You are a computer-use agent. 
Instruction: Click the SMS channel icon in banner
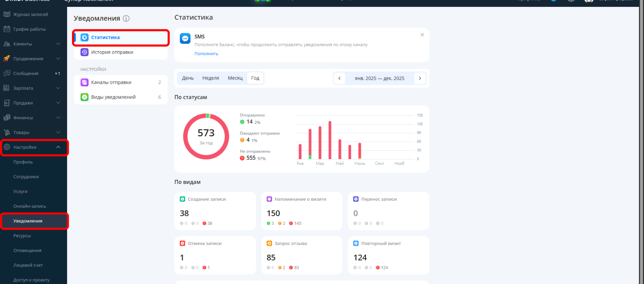(x=185, y=38)
